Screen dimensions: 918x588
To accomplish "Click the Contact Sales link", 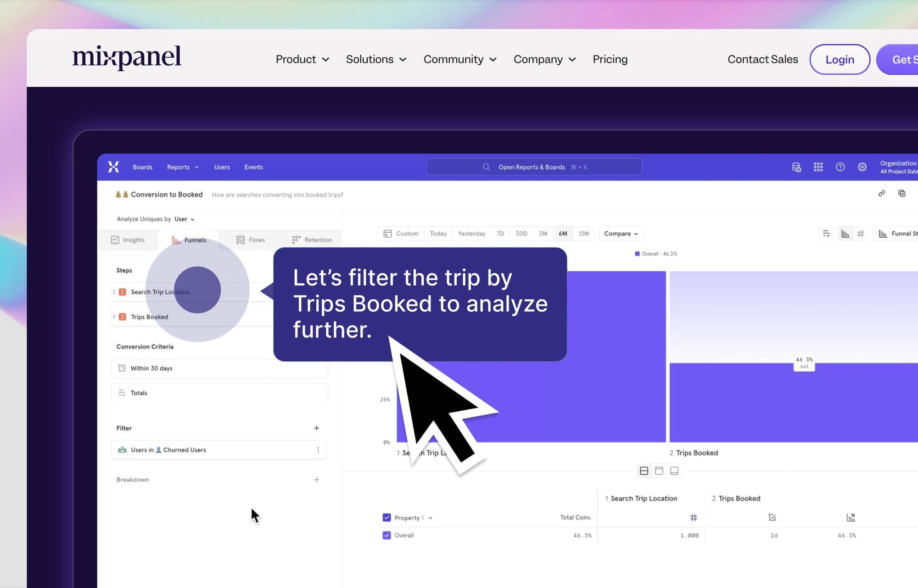I will (x=762, y=59).
